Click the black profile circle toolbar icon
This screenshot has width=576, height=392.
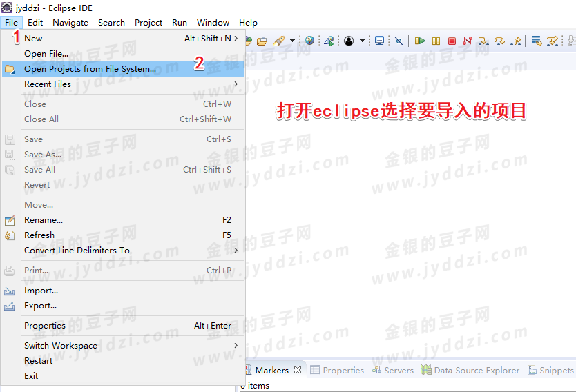pyautogui.click(x=349, y=41)
